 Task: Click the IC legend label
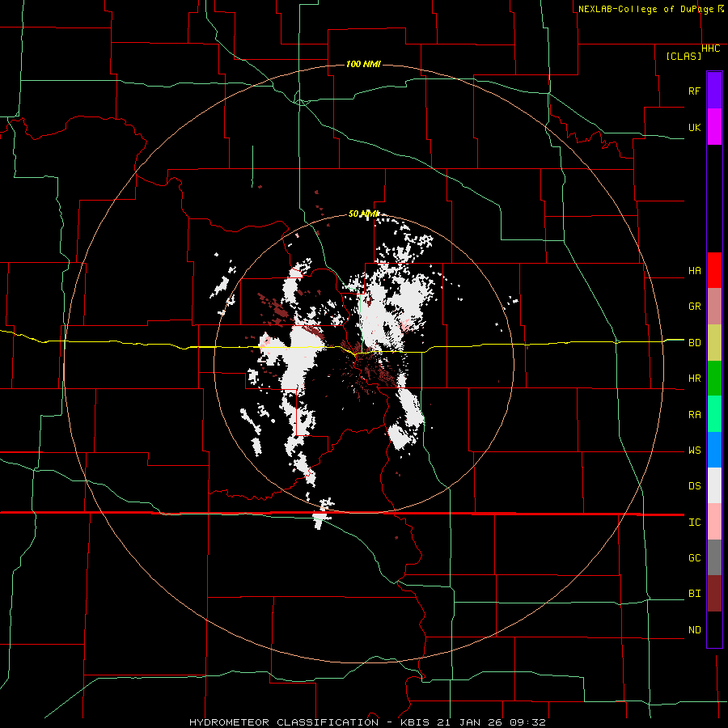[694, 523]
